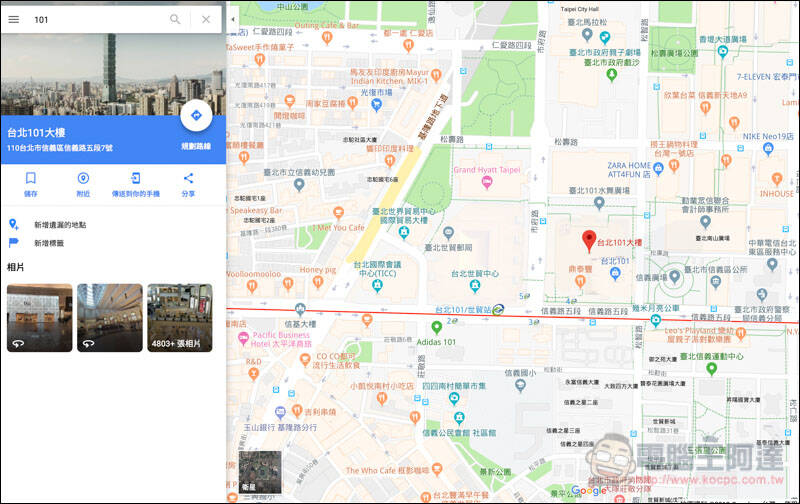Click the Grand Hyatt Taipei hotel marker

(x=487, y=183)
